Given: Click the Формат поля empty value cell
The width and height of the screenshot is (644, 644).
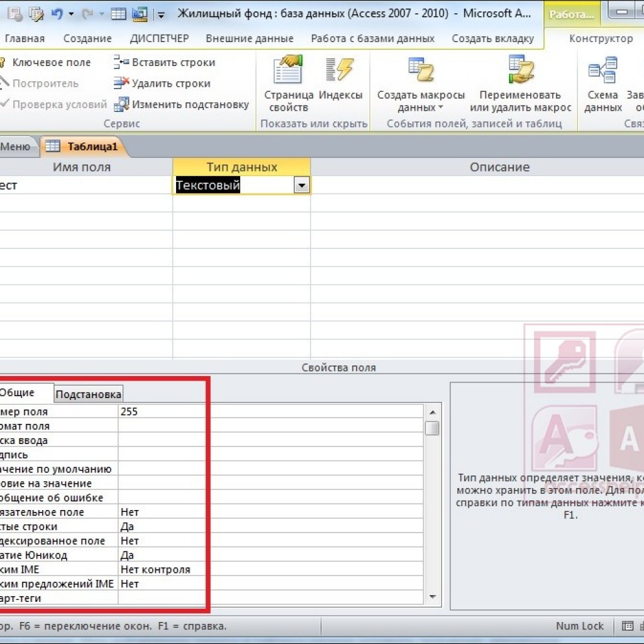Looking at the screenshot, I should [x=270, y=426].
